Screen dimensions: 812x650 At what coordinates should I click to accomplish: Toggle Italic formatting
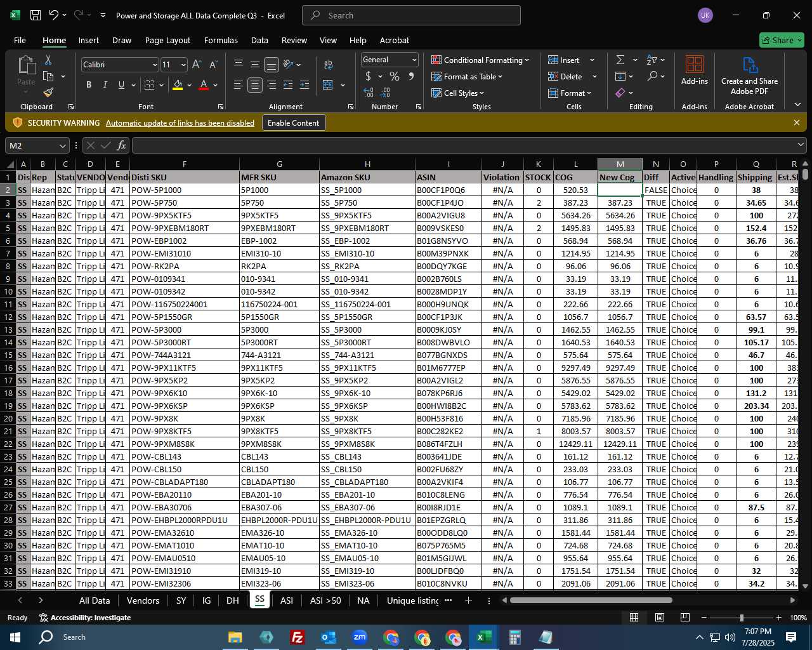click(x=105, y=85)
